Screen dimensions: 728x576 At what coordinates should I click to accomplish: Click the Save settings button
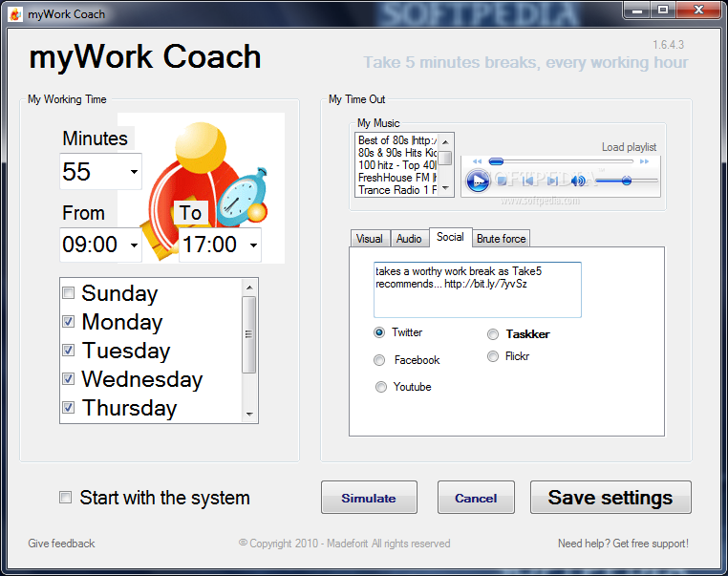[610, 498]
